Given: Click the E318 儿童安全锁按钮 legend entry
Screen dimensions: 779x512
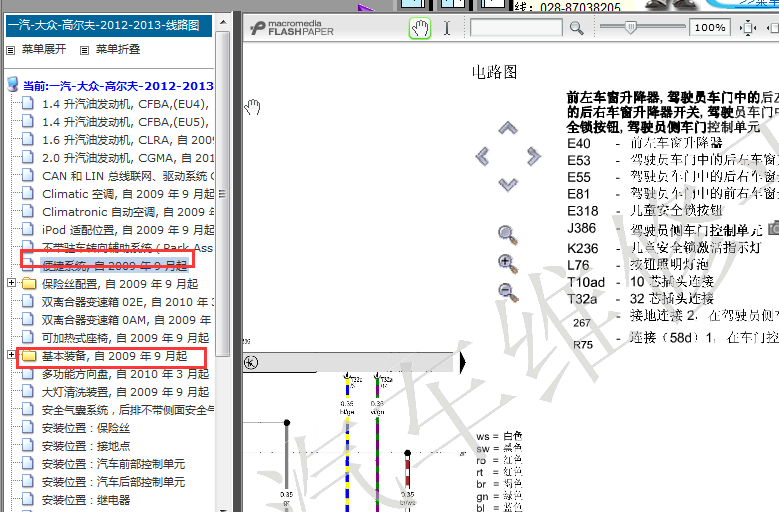Looking at the screenshot, I should 645,211.
